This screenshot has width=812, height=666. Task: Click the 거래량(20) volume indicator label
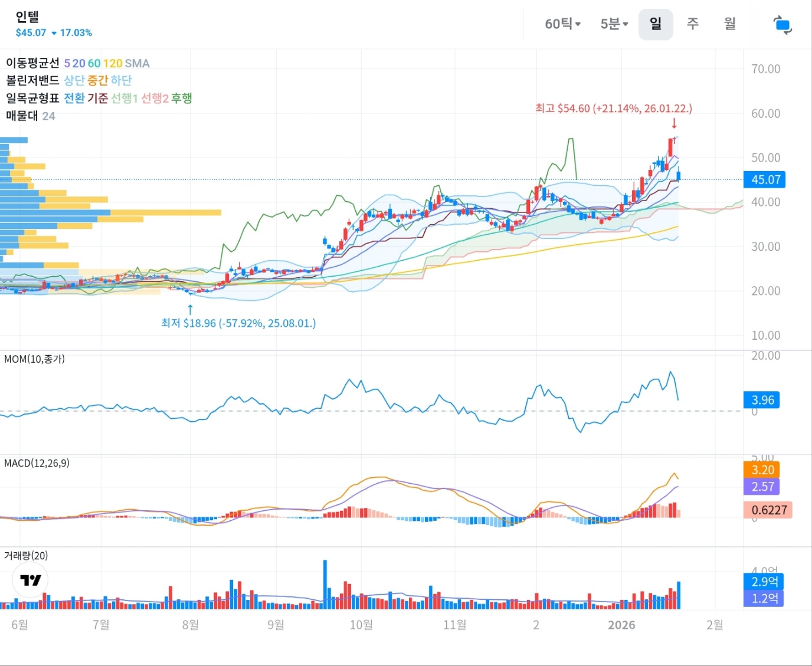26,556
